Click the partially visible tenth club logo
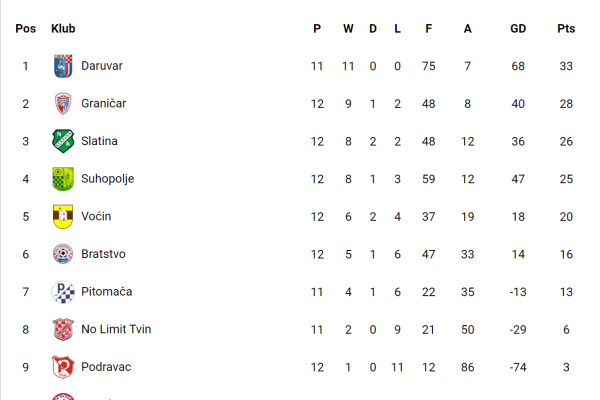 tap(63, 397)
